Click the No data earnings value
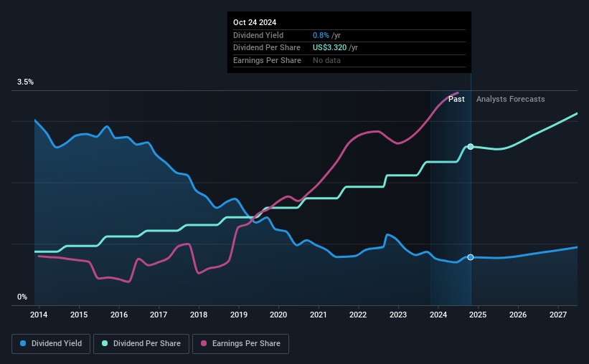The width and height of the screenshot is (589, 364). point(327,60)
